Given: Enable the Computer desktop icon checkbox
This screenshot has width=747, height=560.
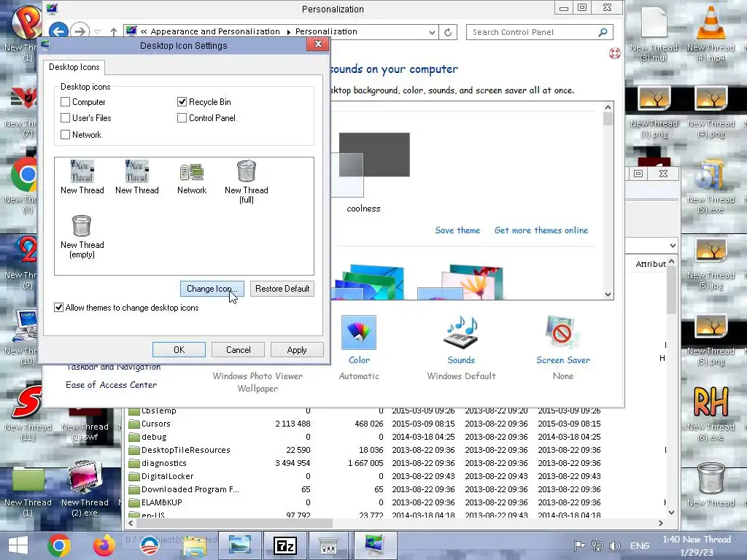Looking at the screenshot, I should pos(65,102).
